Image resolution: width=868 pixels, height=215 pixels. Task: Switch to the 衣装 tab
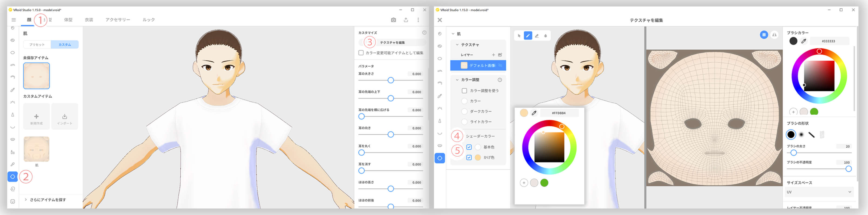[x=89, y=20]
